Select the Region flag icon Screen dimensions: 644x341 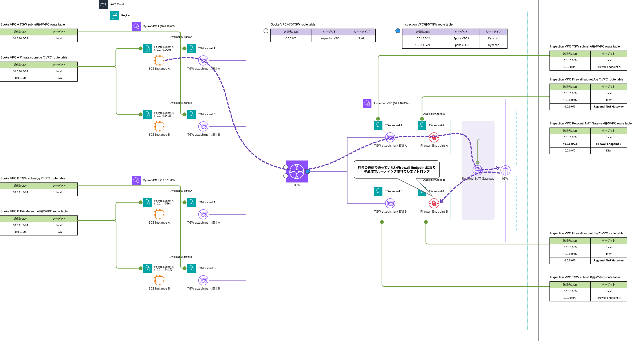[x=114, y=15]
